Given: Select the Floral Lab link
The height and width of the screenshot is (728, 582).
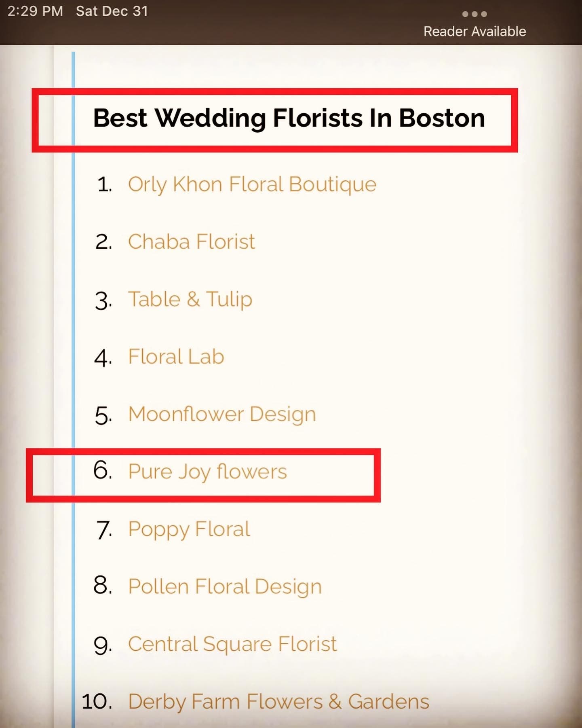Looking at the screenshot, I should pyautogui.click(x=176, y=357).
